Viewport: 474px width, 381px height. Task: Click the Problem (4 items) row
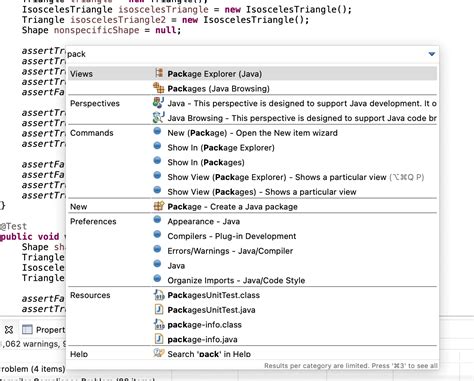pyautogui.click(x=33, y=369)
